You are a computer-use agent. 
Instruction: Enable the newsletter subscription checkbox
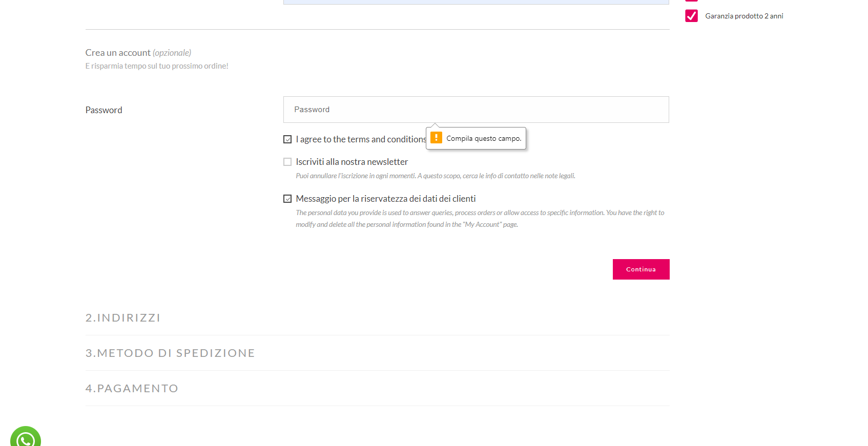(x=287, y=162)
